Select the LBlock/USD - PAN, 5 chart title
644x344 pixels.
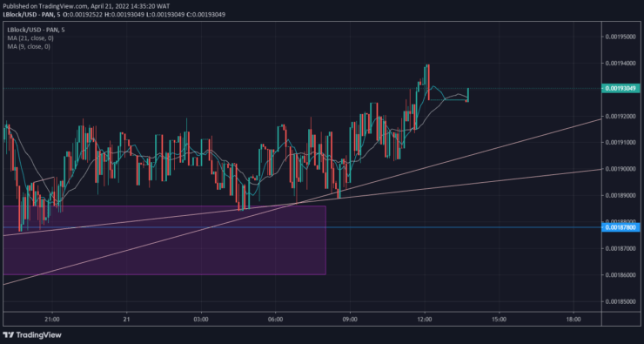[x=36, y=30]
